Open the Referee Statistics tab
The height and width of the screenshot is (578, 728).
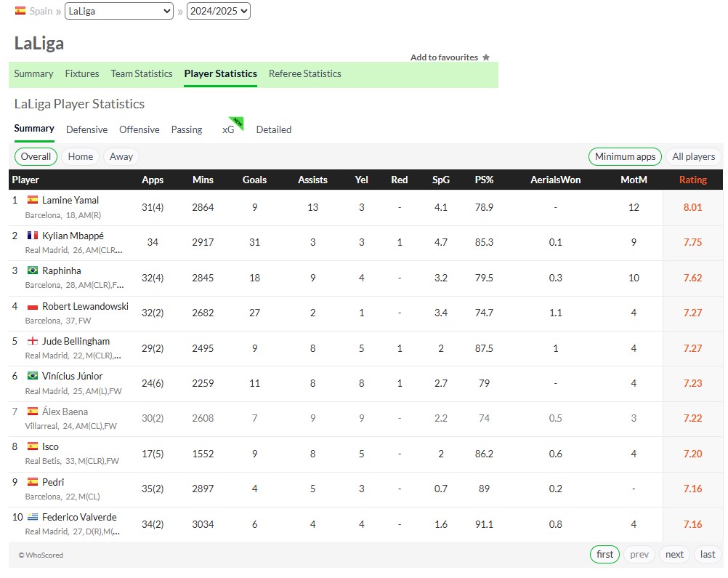point(304,74)
